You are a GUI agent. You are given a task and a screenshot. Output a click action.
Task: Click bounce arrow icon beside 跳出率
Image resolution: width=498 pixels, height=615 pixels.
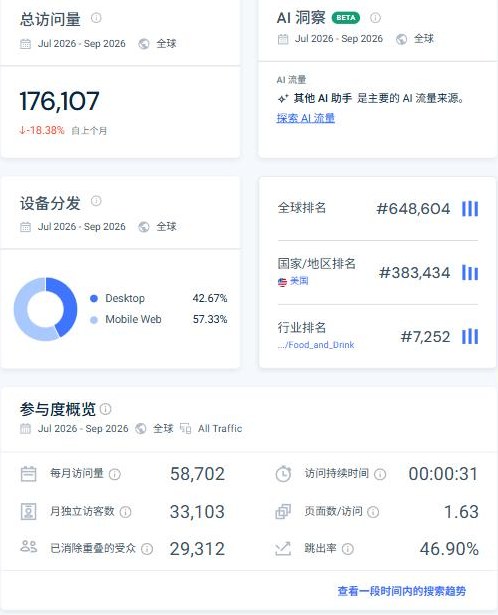click(283, 549)
